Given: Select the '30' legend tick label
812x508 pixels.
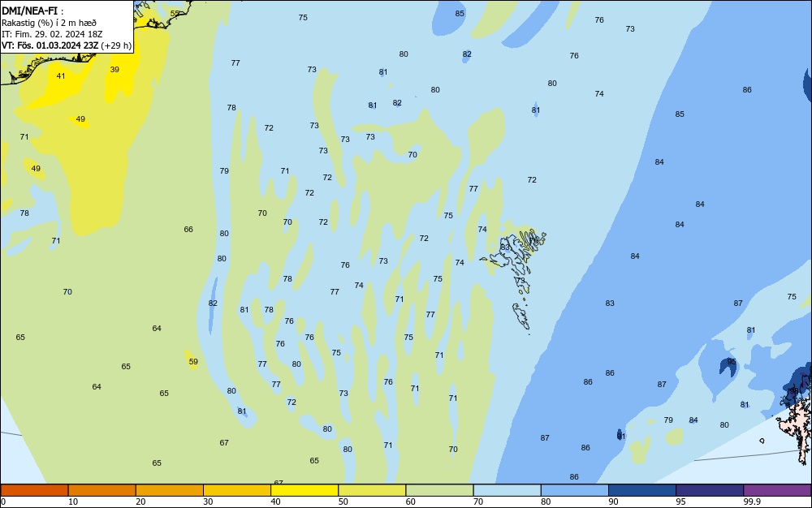Looking at the screenshot, I should click(x=208, y=502).
